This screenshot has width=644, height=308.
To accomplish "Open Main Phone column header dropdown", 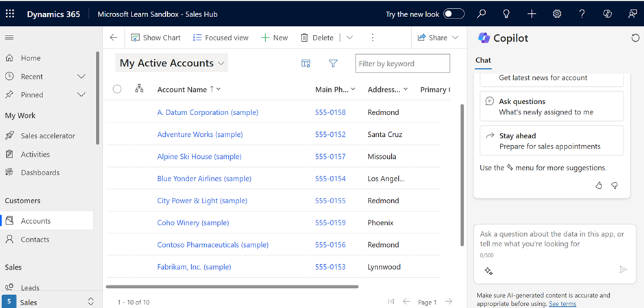I will tap(354, 89).
